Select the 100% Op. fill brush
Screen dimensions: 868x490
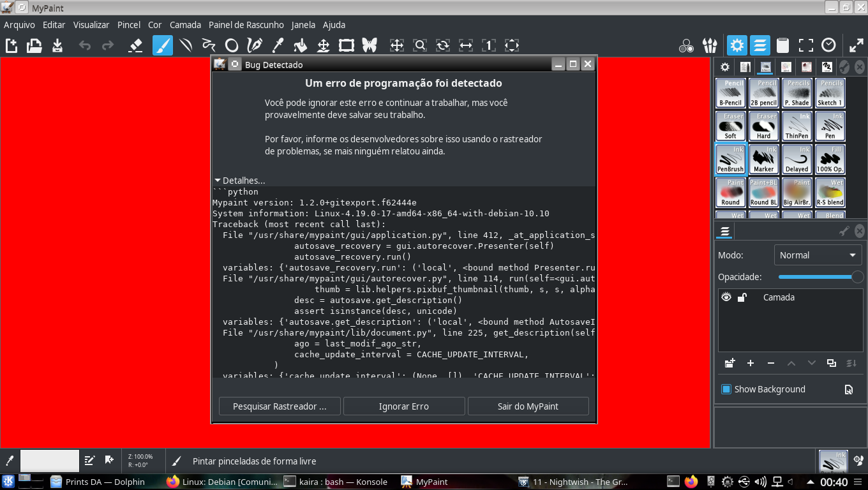tap(830, 160)
